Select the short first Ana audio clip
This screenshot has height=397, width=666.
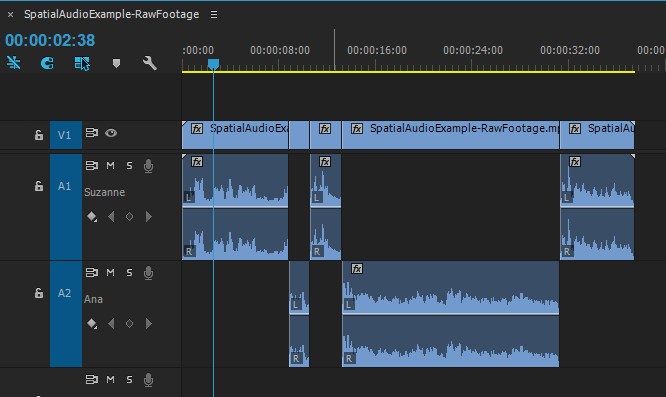tap(299, 314)
